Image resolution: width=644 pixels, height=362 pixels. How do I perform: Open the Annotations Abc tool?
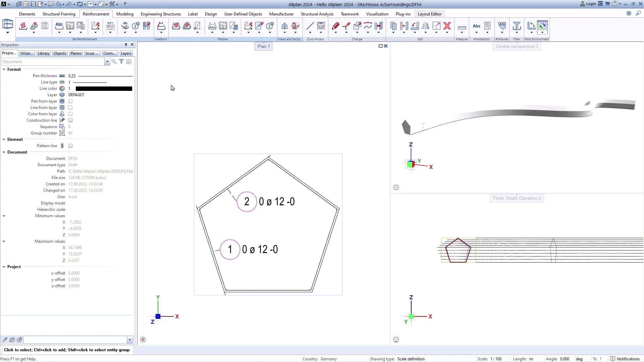point(476,26)
